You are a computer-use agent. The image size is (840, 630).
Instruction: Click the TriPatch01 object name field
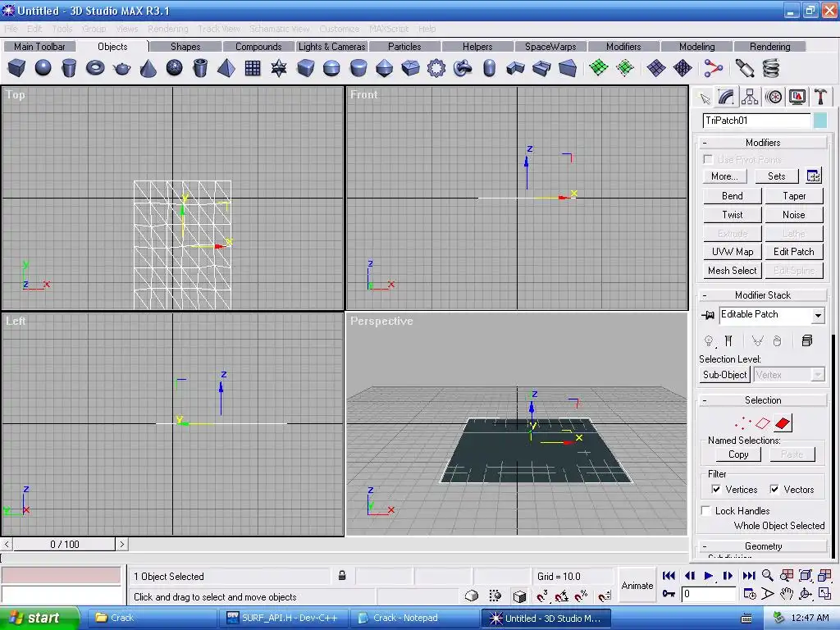(x=756, y=121)
